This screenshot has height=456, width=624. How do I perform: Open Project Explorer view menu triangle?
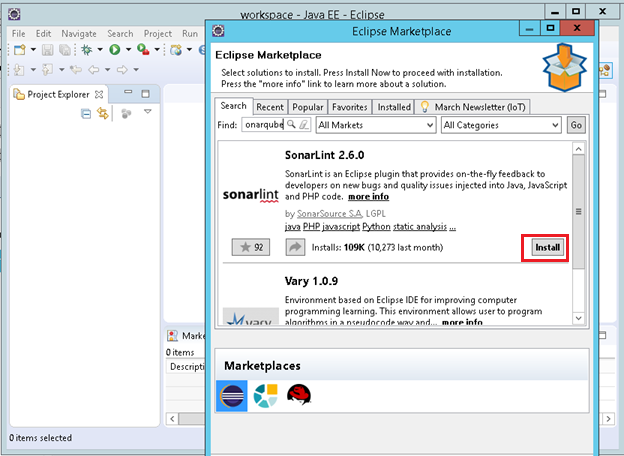click(148, 112)
